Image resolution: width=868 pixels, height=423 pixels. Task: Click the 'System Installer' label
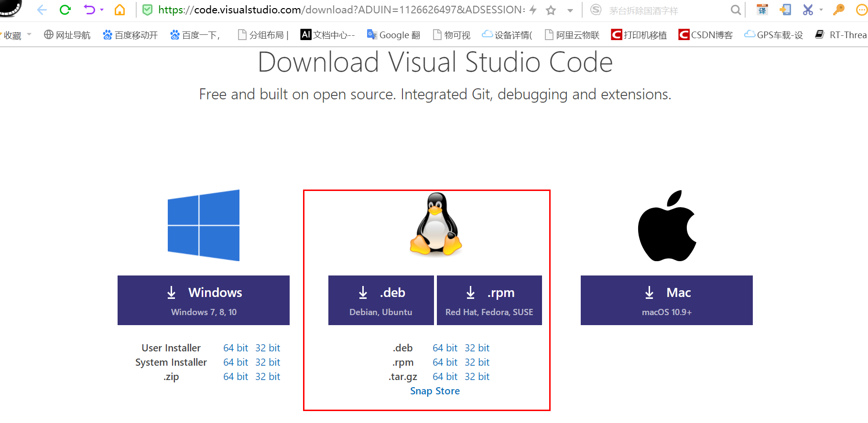[x=171, y=362]
